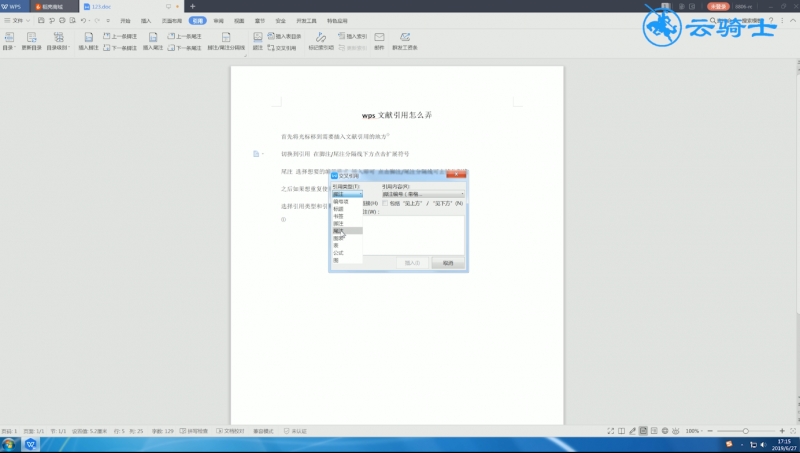The height and width of the screenshot is (453, 800).
Task: Click the WPS home tab
Action: click(x=12, y=7)
